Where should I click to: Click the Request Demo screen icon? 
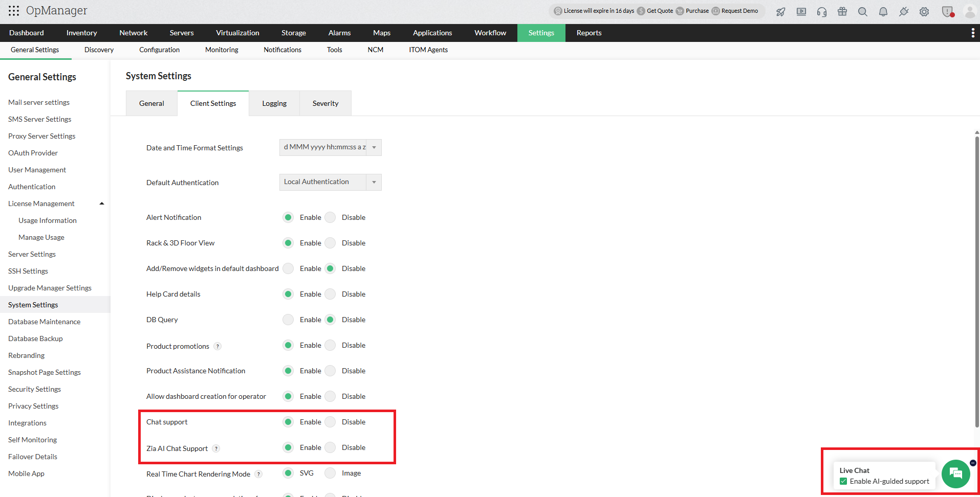(x=715, y=11)
